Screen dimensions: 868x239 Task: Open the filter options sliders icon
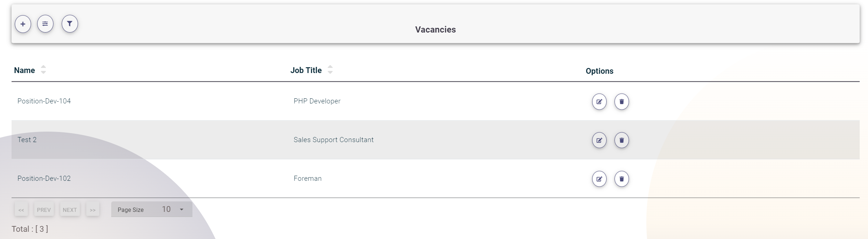[46, 24]
